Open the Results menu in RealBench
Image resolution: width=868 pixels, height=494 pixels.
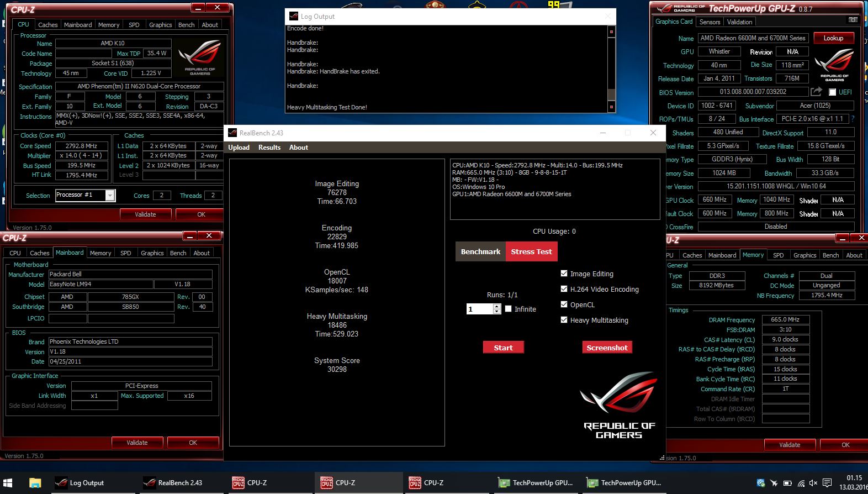(269, 148)
